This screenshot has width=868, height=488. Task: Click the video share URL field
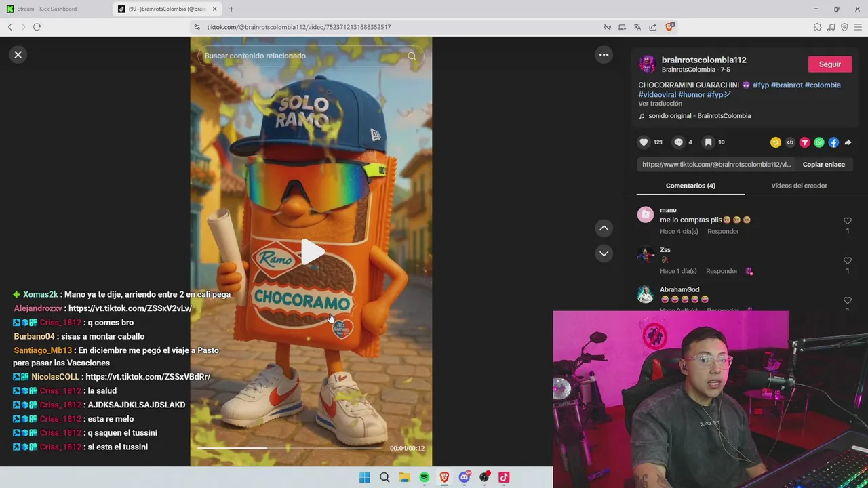tap(716, 165)
